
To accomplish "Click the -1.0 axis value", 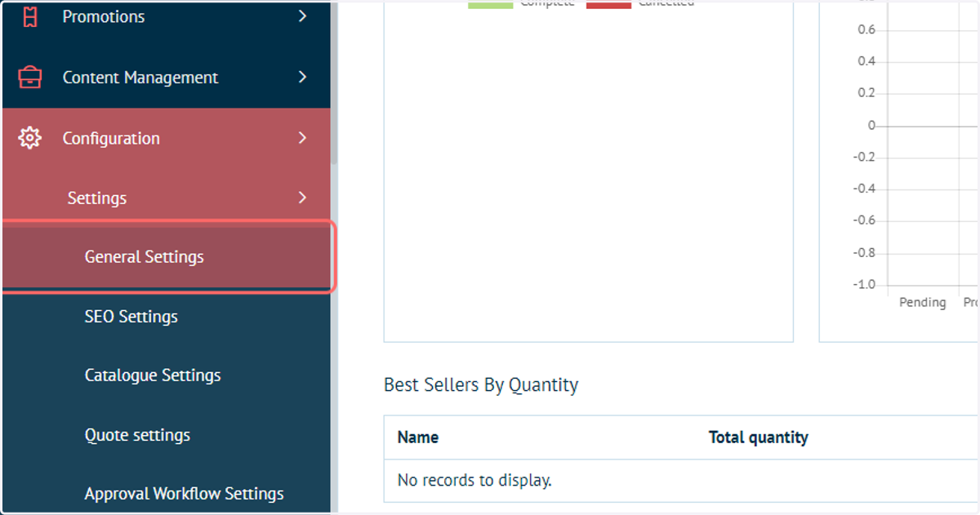I will click(864, 285).
